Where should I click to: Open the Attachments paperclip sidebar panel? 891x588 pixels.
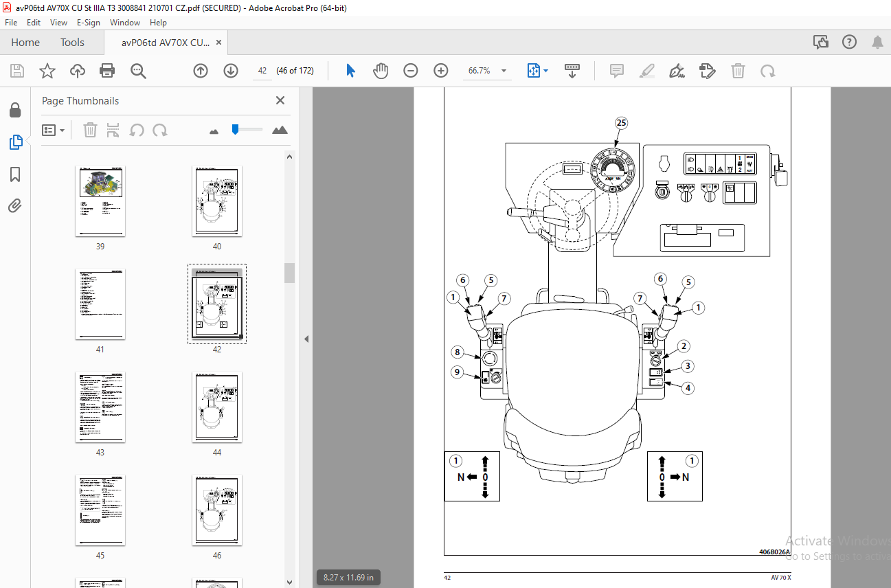point(15,205)
